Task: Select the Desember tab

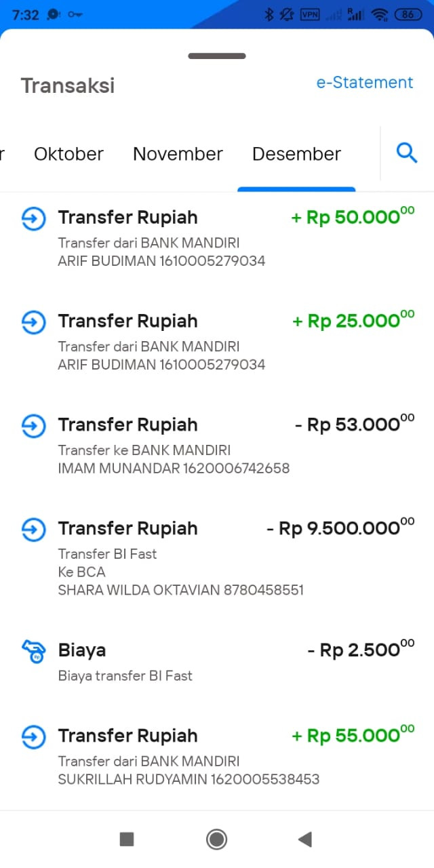Action: [296, 154]
